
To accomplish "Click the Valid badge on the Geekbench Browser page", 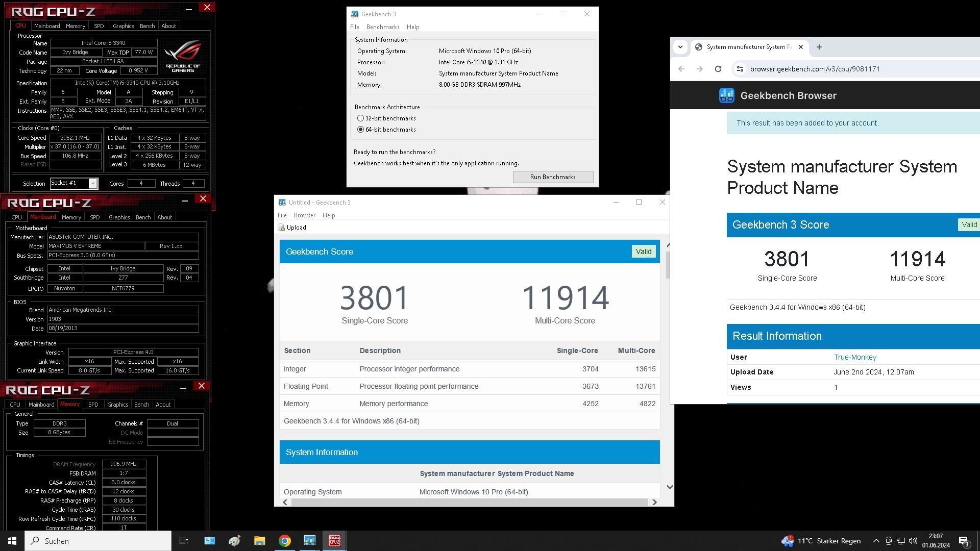I will click(969, 224).
